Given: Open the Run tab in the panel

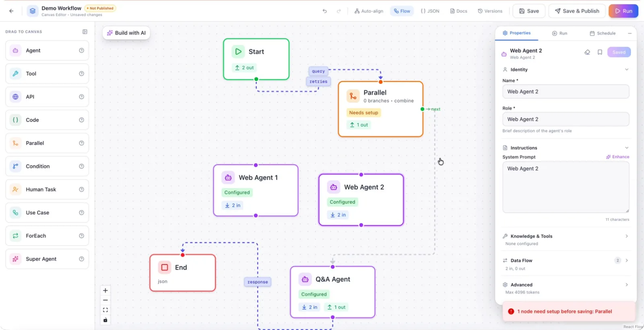Looking at the screenshot, I should [559, 33].
